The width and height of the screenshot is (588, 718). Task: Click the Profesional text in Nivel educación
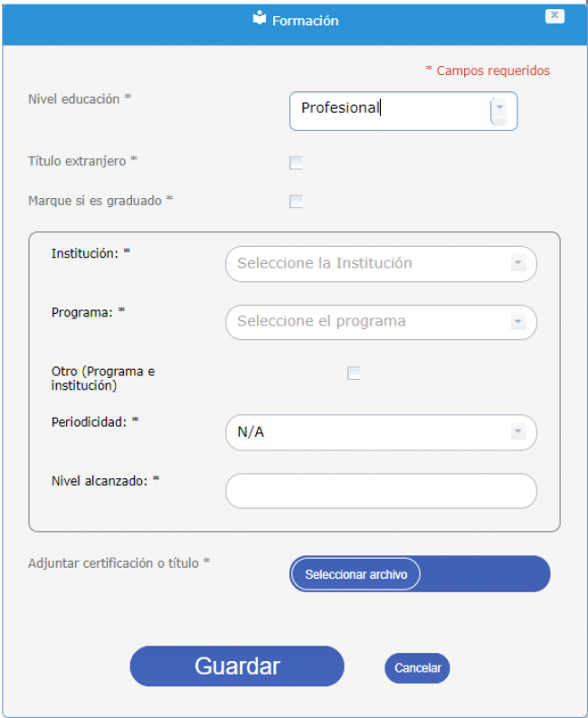[340, 108]
